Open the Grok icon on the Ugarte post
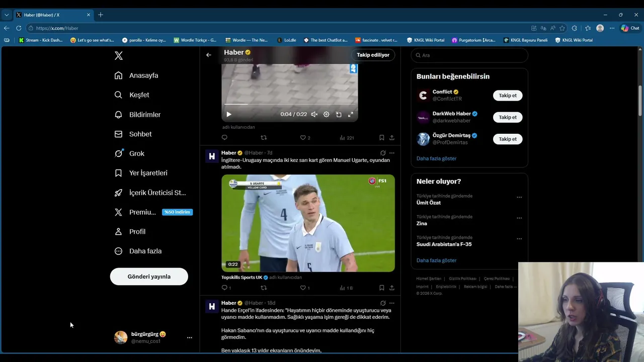The height and width of the screenshot is (362, 644). pyautogui.click(x=383, y=153)
